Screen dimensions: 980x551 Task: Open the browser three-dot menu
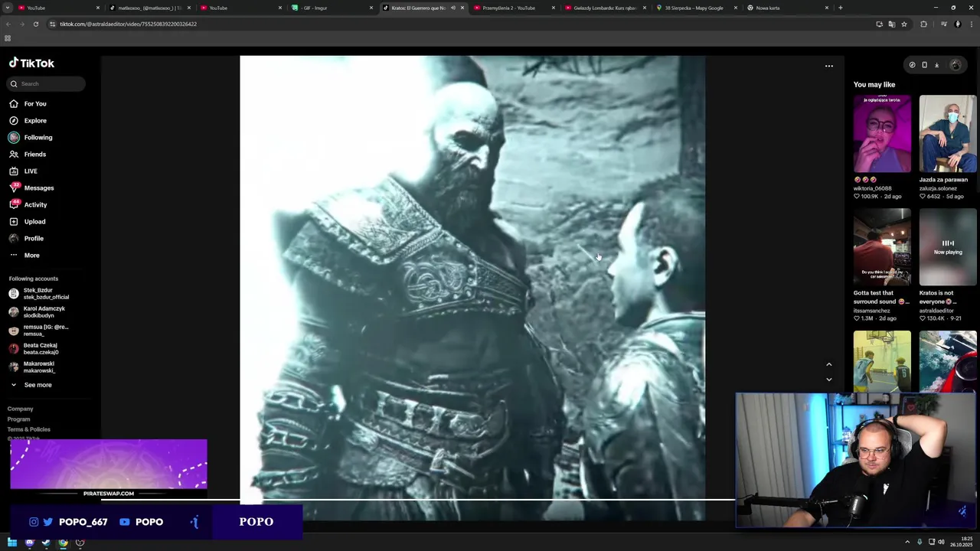pos(971,24)
